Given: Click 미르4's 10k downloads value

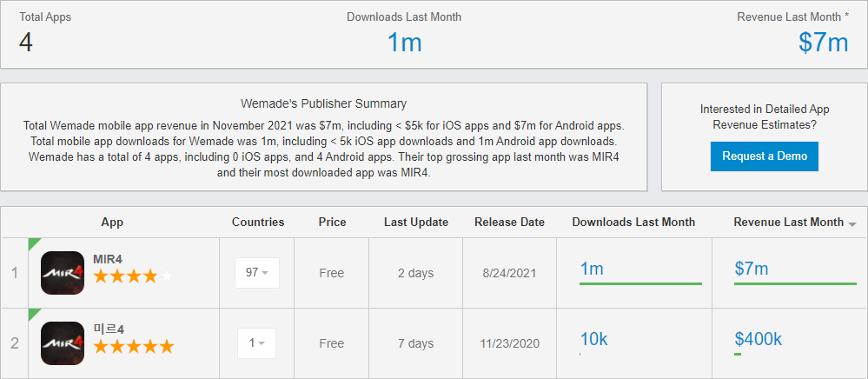Looking at the screenshot, I should coord(594,339).
